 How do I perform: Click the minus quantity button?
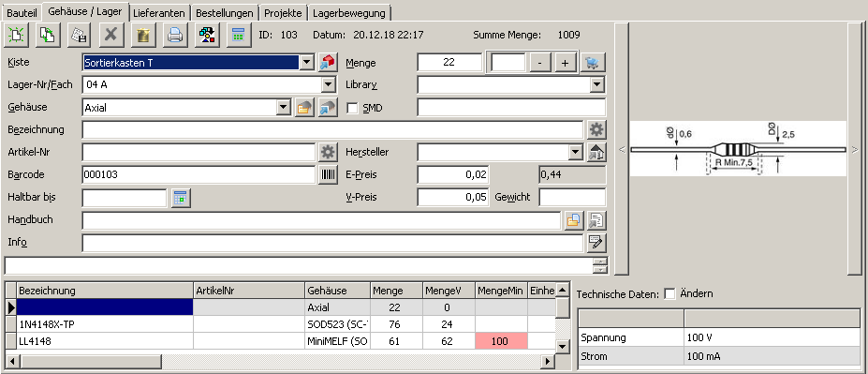click(x=540, y=63)
